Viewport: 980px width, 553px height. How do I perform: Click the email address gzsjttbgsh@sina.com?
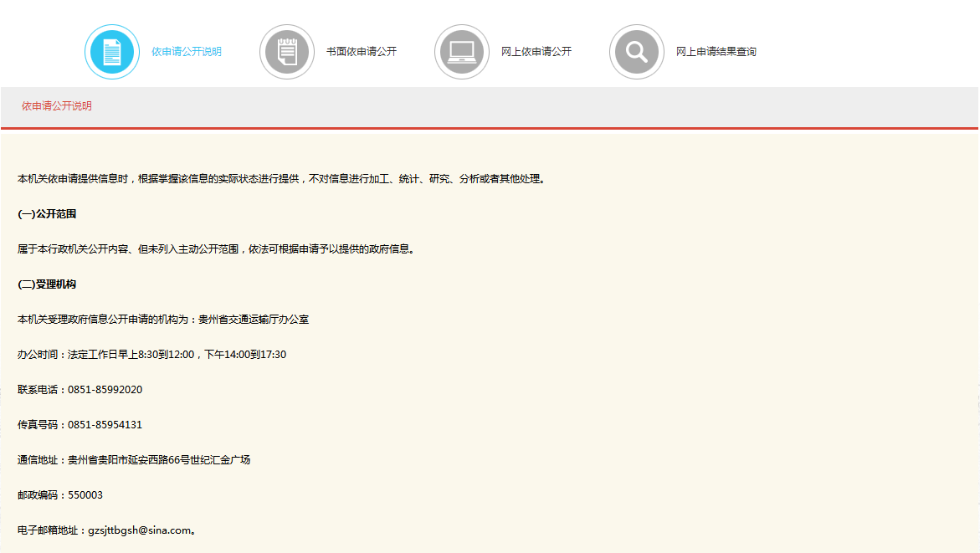coord(140,530)
